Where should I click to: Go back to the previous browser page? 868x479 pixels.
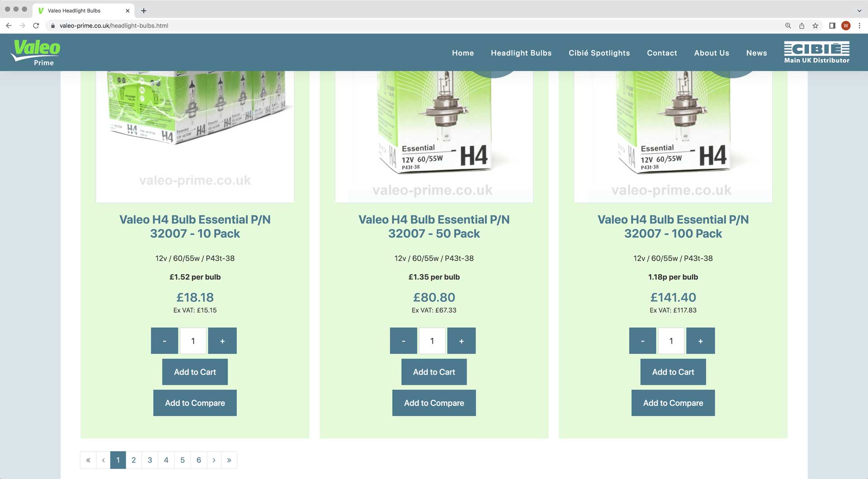click(9, 26)
